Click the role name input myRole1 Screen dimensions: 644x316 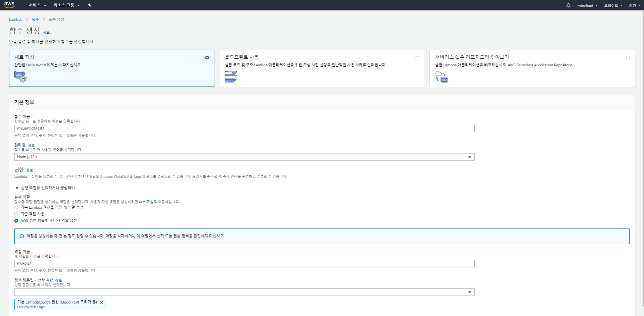(244, 264)
